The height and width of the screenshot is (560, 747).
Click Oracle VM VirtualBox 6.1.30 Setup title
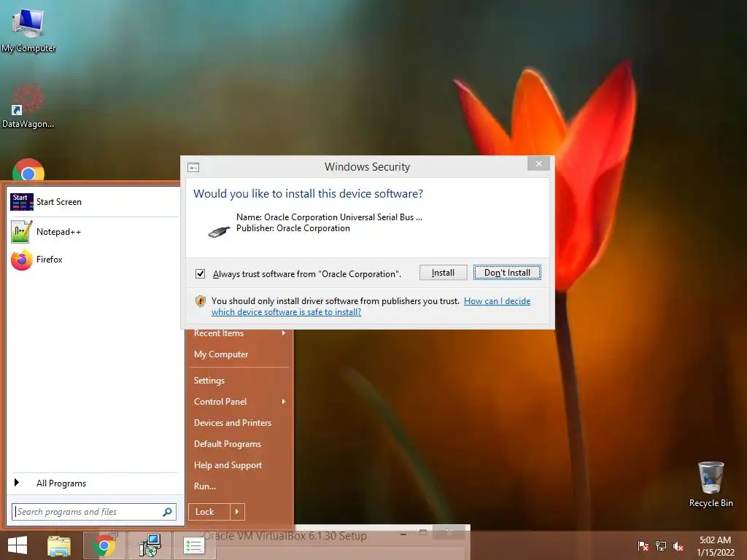click(x=285, y=536)
